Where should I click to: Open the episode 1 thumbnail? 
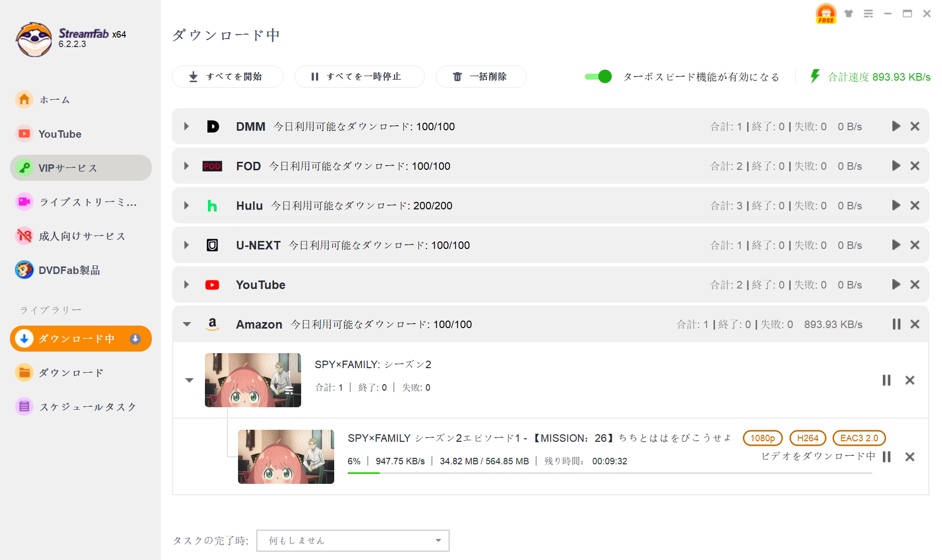pyautogui.click(x=286, y=457)
